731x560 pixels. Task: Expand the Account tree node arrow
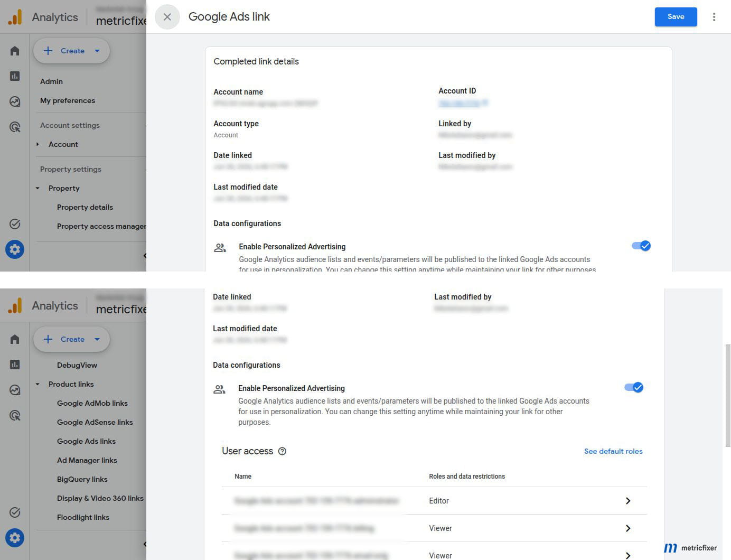click(38, 144)
